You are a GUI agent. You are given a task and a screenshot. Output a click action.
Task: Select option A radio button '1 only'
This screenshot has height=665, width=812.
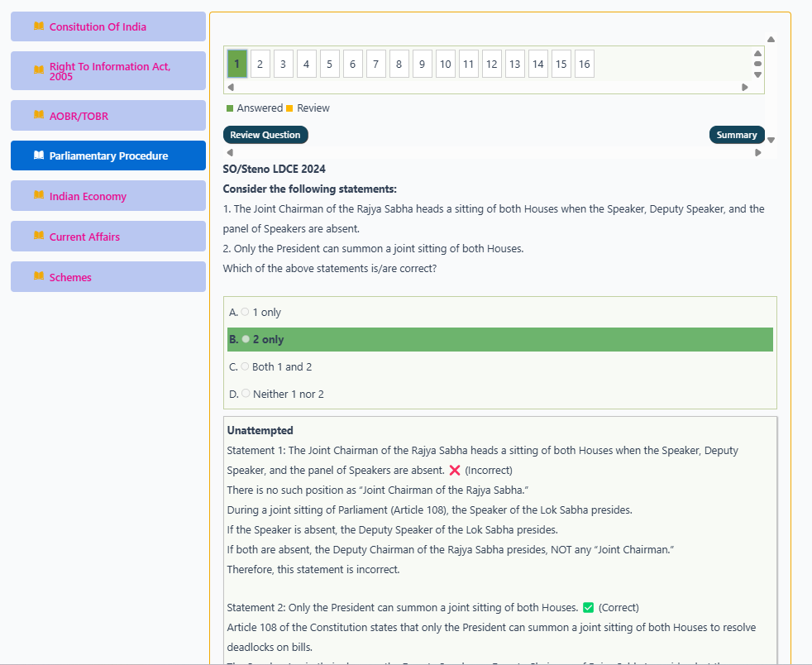[x=245, y=312]
